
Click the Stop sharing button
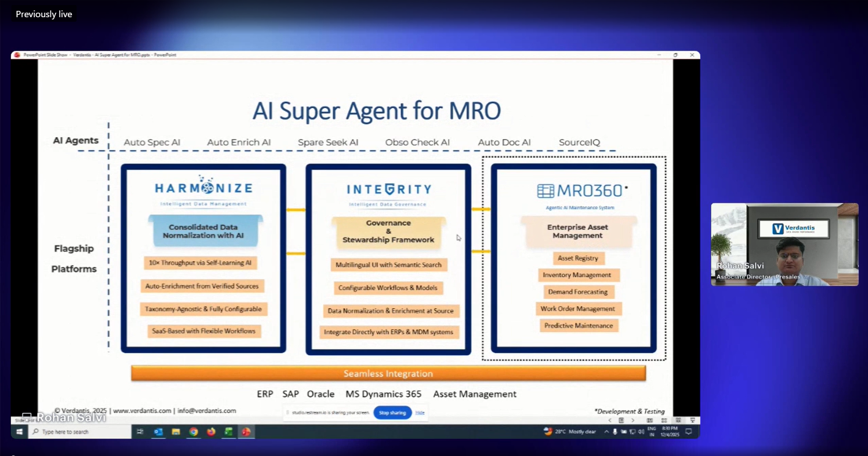pos(392,413)
